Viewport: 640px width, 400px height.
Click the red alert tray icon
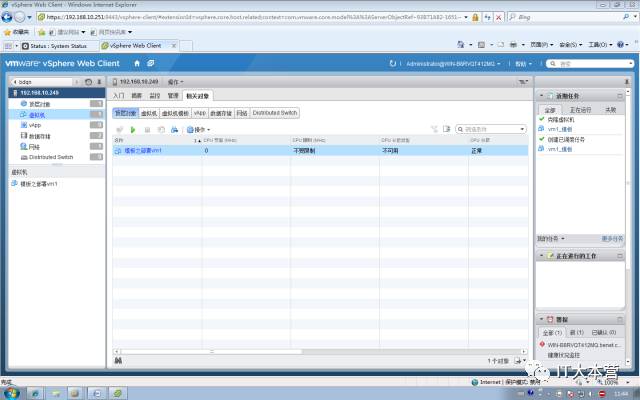click(x=602, y=393)
